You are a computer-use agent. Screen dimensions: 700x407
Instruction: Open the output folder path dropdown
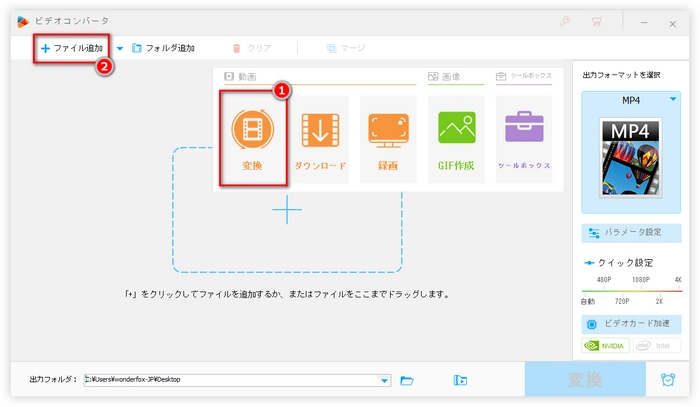[x=385, y=380]
